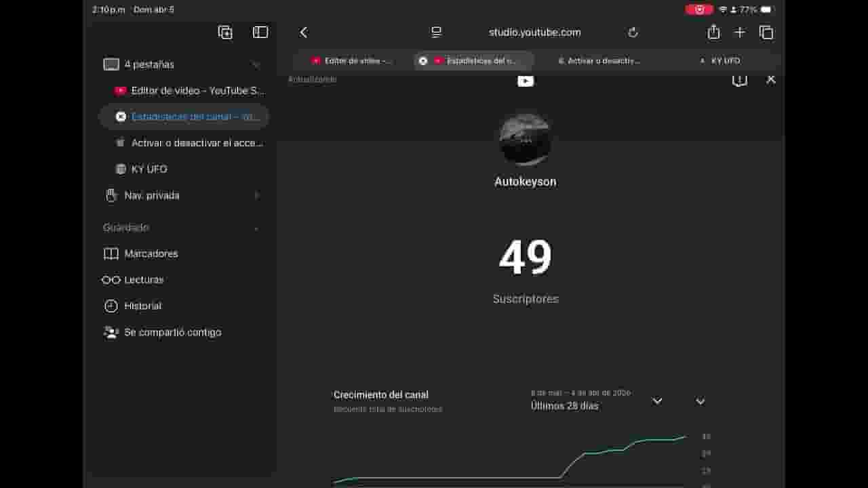
Task: Collapse the 4 pestañas group chevron
Action: pyautogui.click(x=256, y=65)
